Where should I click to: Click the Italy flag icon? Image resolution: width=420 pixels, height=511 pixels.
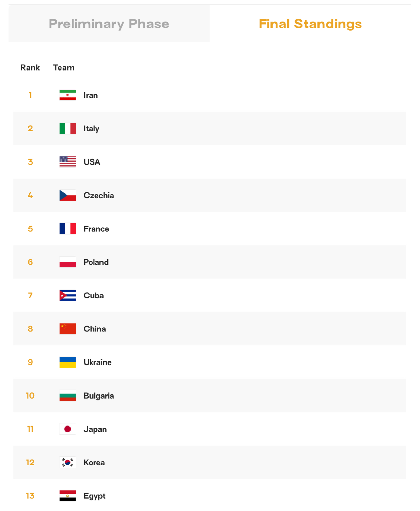tap(67, 128)
